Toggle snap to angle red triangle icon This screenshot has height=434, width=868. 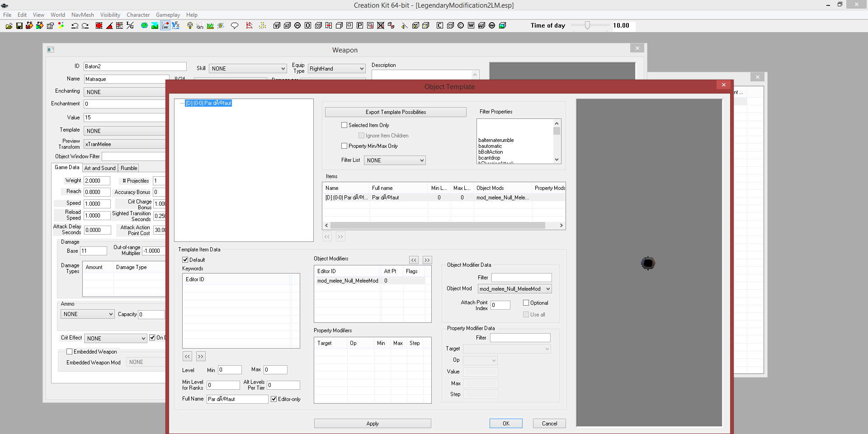click(x=109, y=26)
